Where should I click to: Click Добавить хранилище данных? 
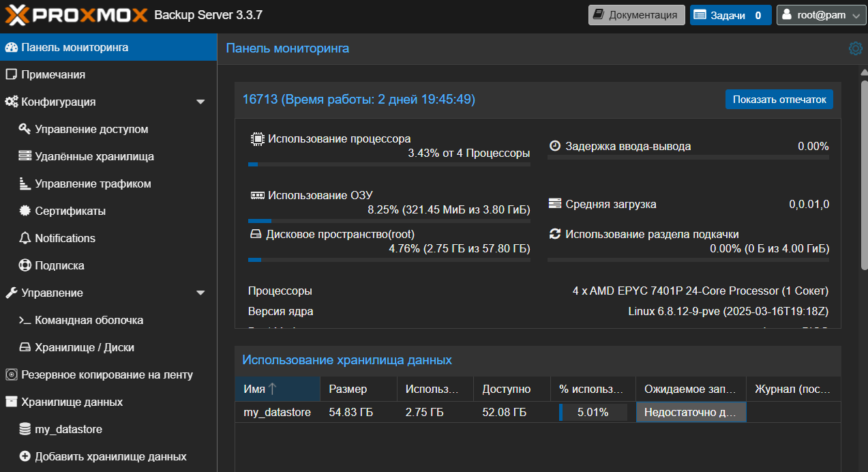(108, 457)
